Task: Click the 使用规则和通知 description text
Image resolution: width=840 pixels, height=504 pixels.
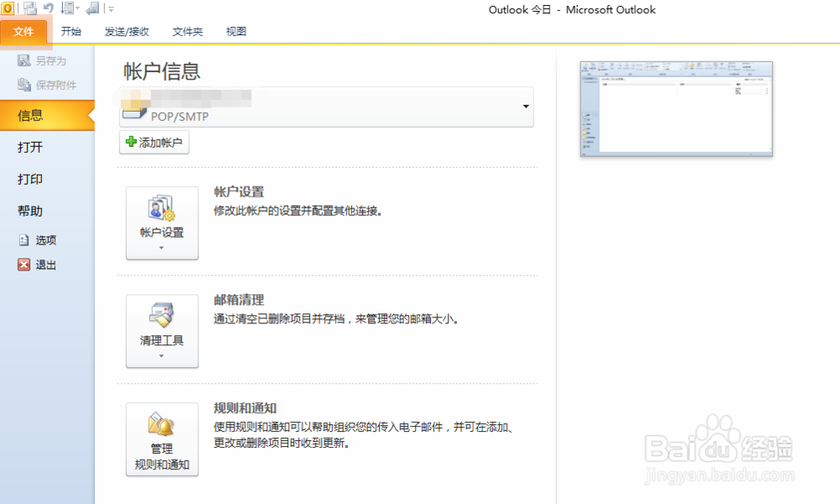Action: [x=364, y=435]
